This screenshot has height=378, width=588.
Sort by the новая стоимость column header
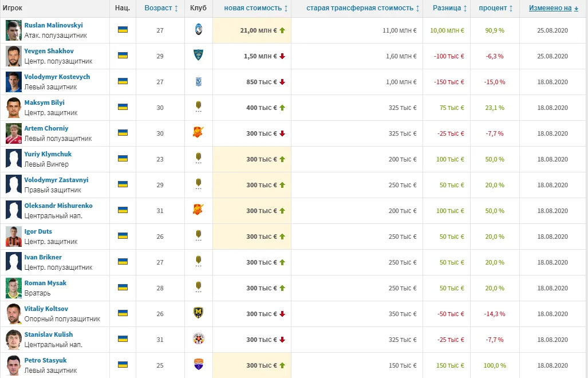pos(256,8)
